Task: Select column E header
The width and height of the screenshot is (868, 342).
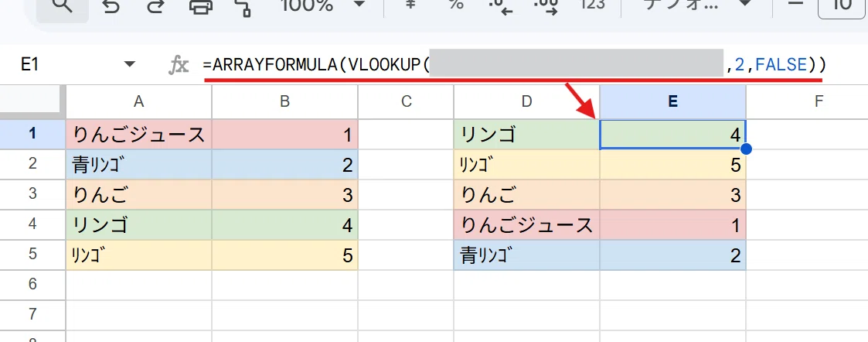Action: [x=672, y=101]
